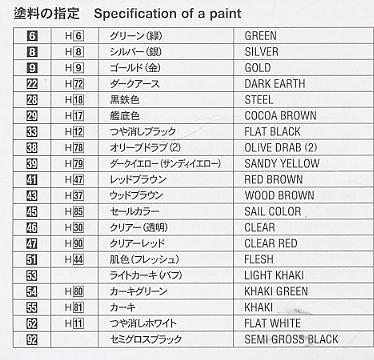Click the Specification of a paint heading
Image resolution: width=374 pixels, height=360 pixels.
click(x=168, y=14)
